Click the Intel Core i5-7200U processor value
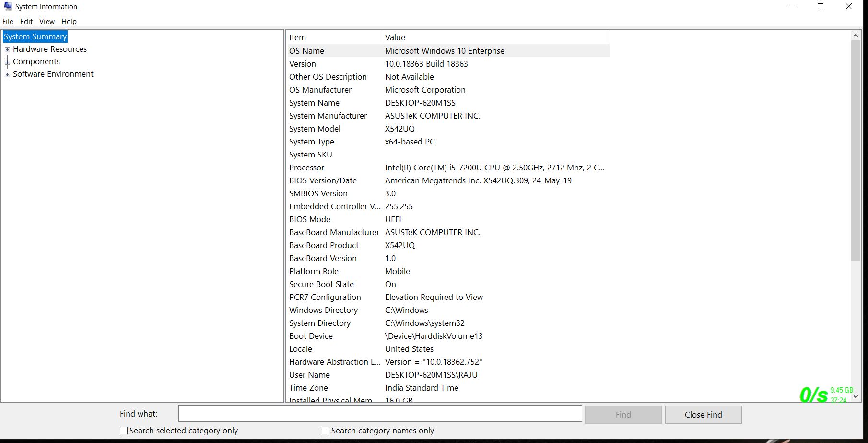The image size is (868, 443). point(495,168)
